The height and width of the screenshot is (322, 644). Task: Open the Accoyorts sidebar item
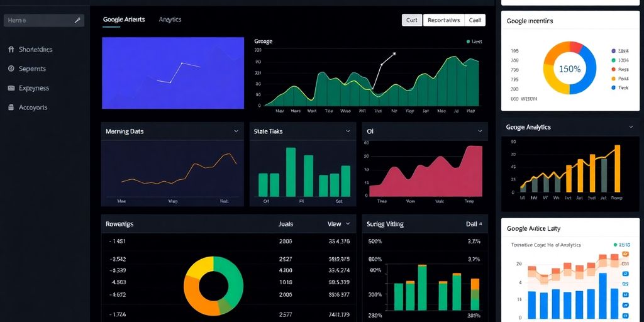click(x=33, y=107)
